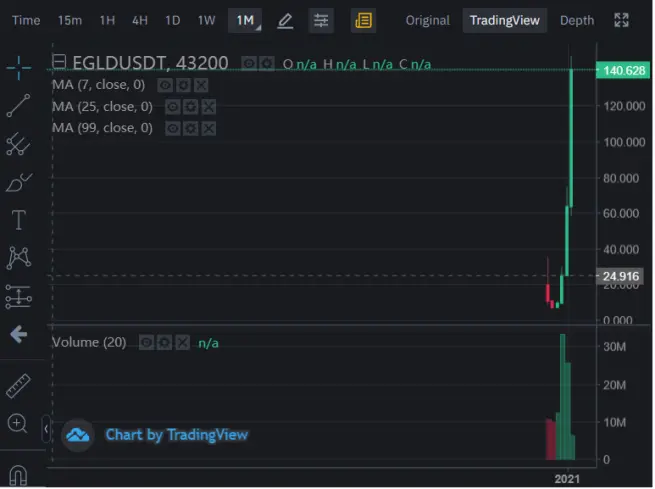Toggle the magnet mode icon

[18, 476]
